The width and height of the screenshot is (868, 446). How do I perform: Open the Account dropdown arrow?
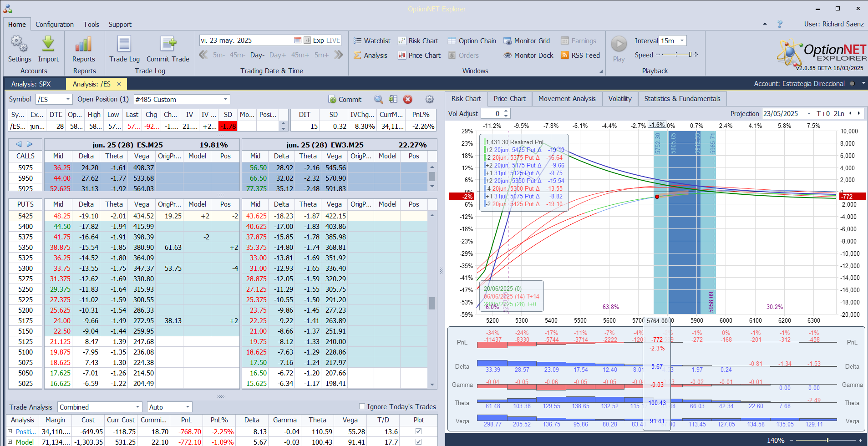coord(863,84)
